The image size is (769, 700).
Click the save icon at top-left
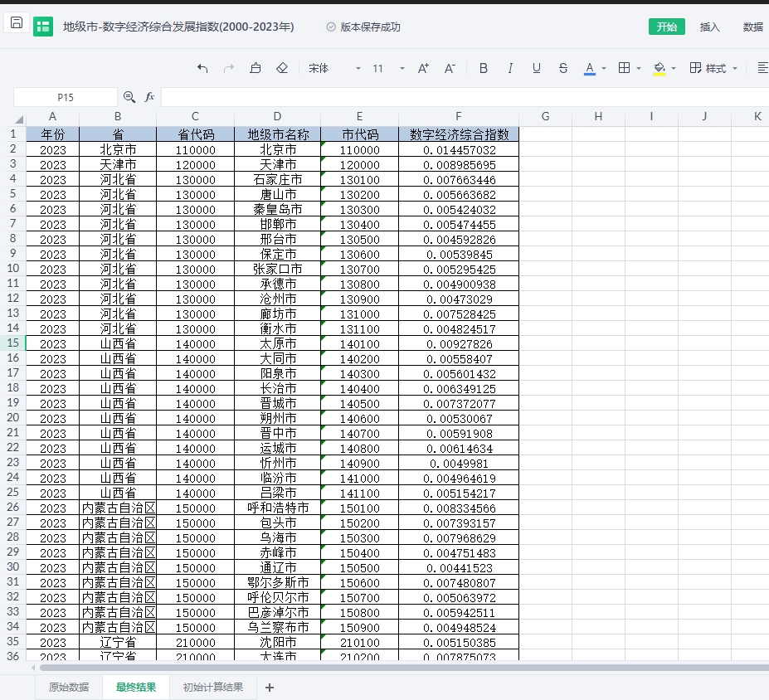tap(16, 24)
